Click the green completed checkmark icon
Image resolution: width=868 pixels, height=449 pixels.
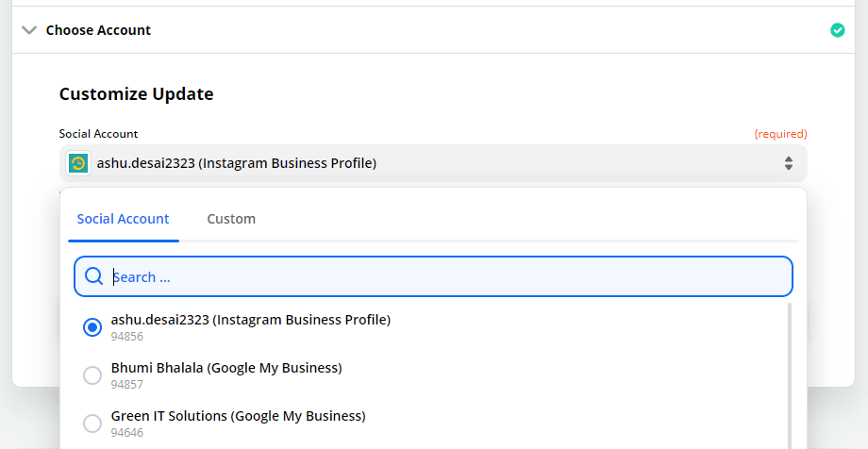click(838, 30)
